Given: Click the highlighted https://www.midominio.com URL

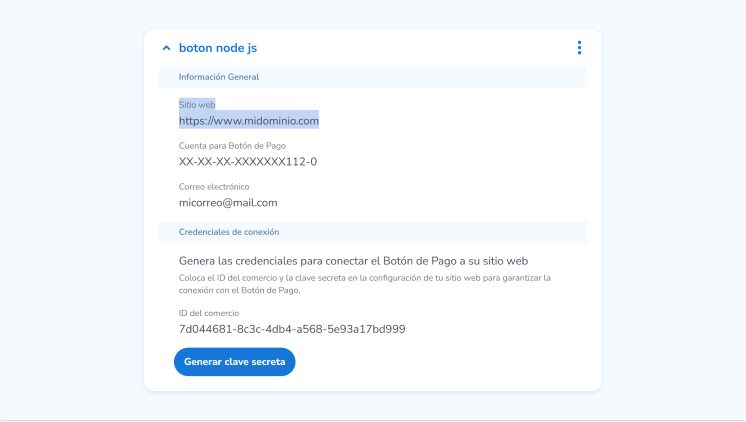Looking at the screenshot, I should [248, 121].
